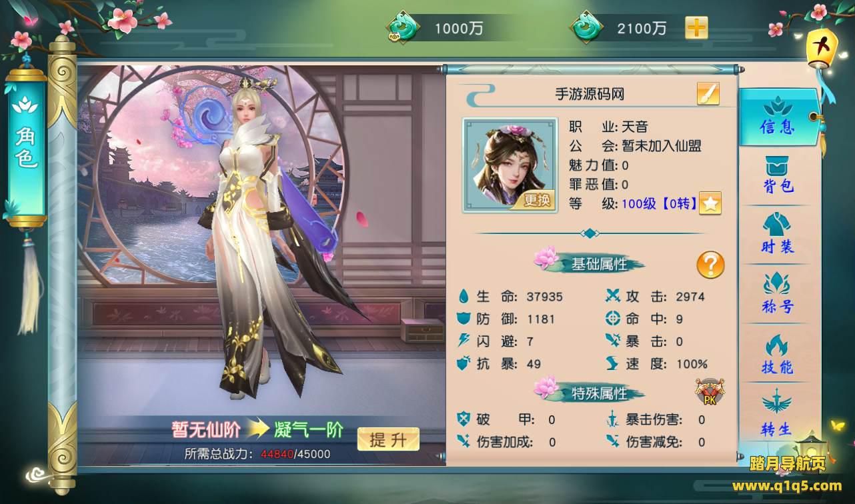Click 更换 to change the avatar portrait
This screenshot has width=855, height=504.
point(536,201)
